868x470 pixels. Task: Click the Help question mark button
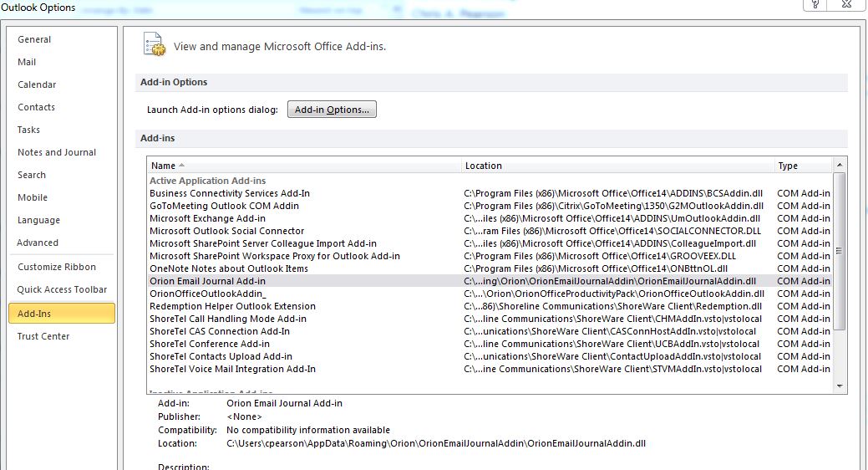815,5
